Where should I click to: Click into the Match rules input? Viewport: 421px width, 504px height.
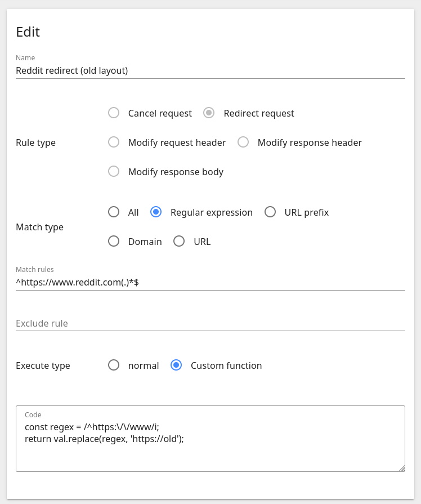[x=210, y=283]
